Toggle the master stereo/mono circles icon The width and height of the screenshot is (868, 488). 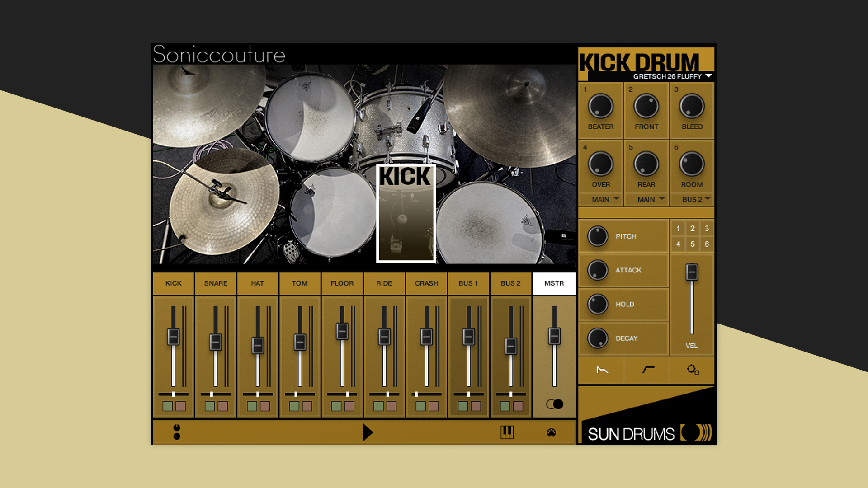[555, 404]
